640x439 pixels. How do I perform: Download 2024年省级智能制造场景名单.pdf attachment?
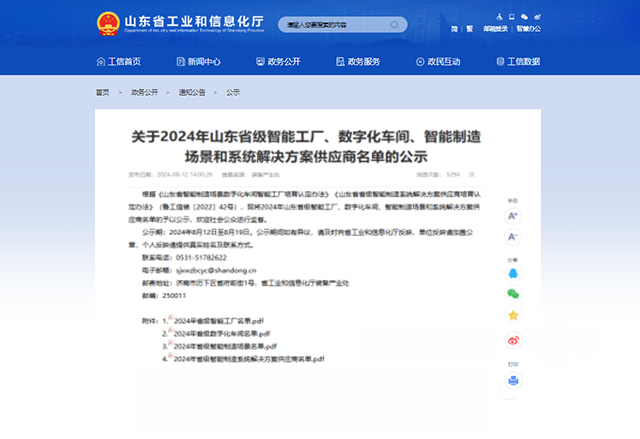(x=225, y=346)
